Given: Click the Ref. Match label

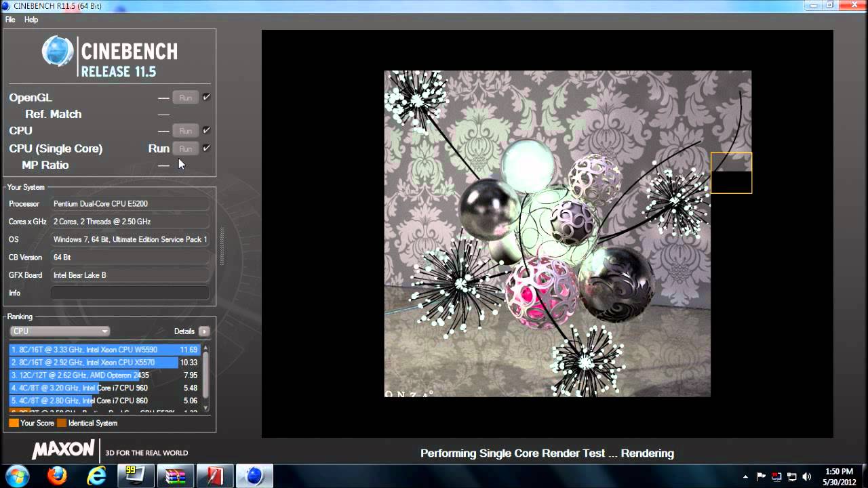Looking at the screenshot, I should pos(54,114).
